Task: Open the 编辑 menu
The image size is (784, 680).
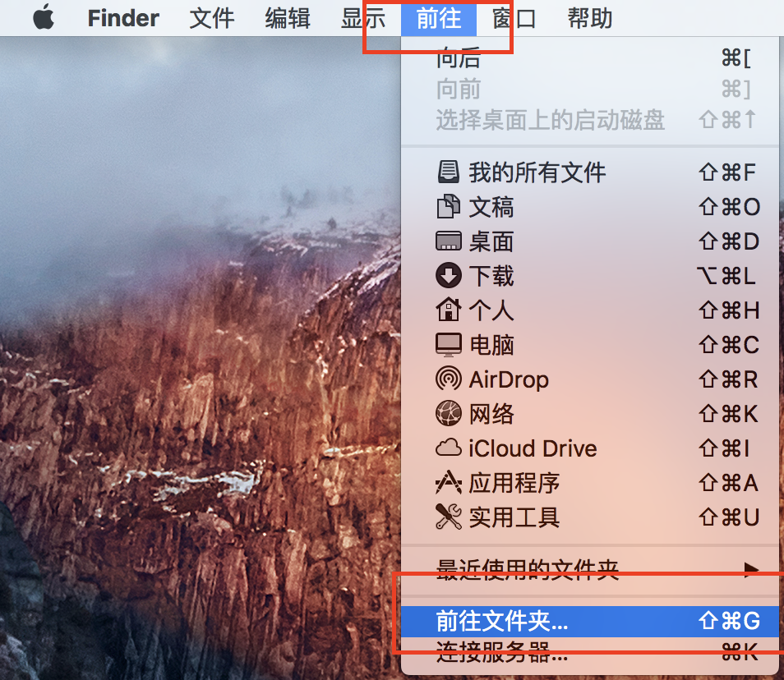Action: (x=288, y=18)
